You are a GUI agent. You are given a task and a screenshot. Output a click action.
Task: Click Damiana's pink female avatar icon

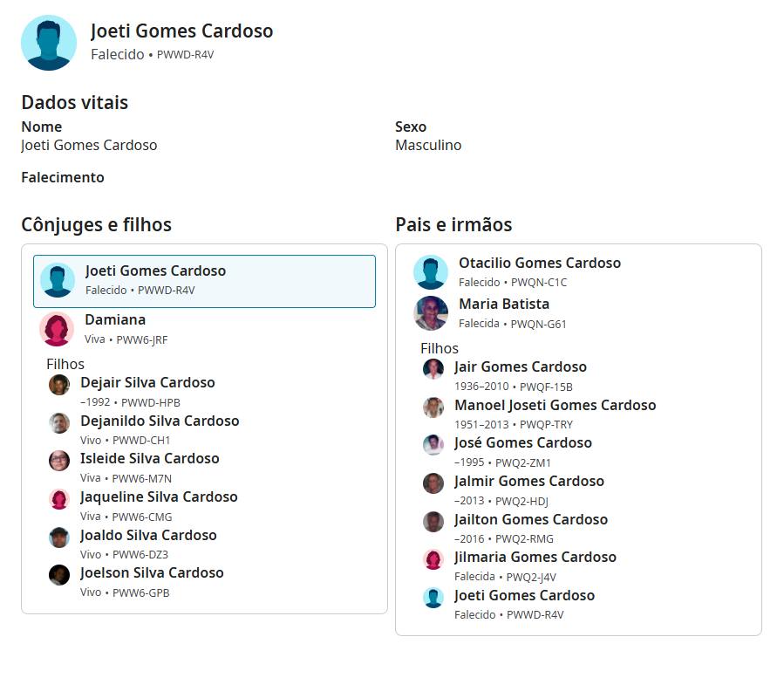[57, 329]
